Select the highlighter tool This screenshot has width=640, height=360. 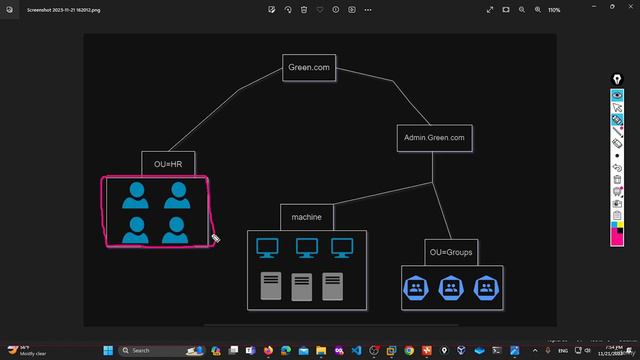click(617, 120)
